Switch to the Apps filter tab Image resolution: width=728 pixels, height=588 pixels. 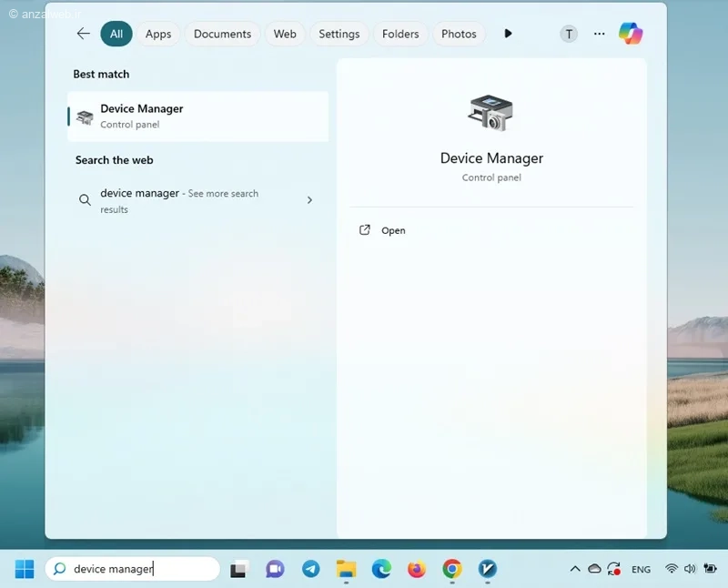coord(158,34)
